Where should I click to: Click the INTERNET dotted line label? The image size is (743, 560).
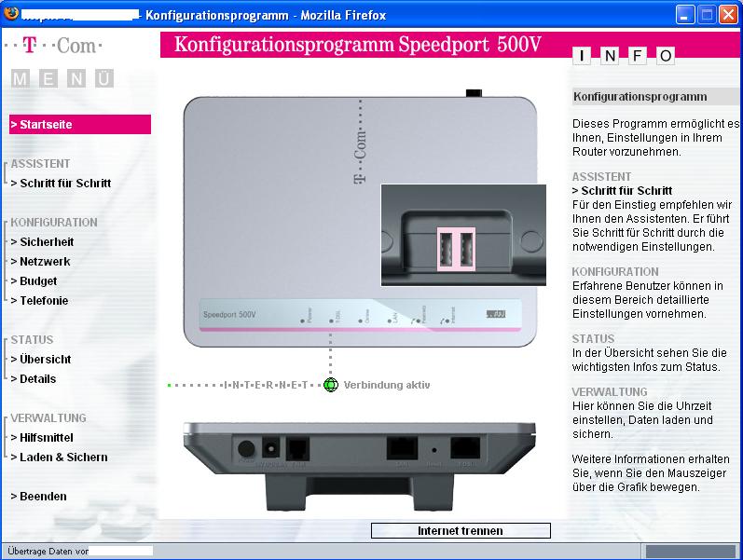266,385
